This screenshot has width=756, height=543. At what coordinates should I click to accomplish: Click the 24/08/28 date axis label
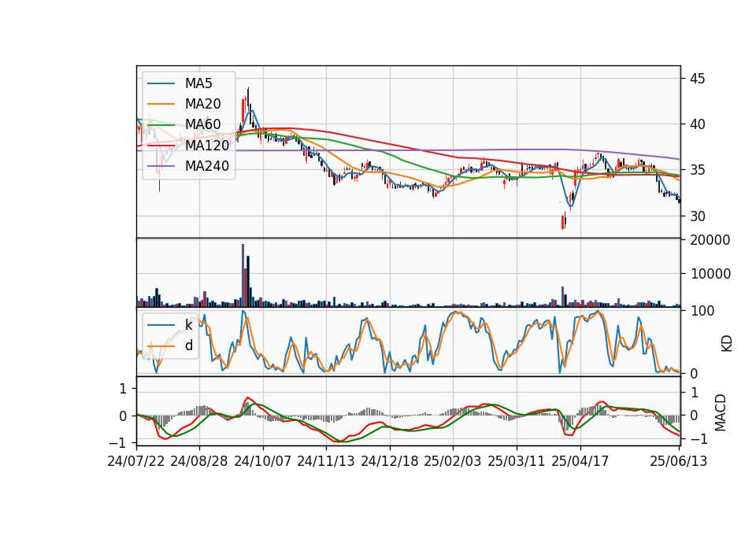pos(199,461)
